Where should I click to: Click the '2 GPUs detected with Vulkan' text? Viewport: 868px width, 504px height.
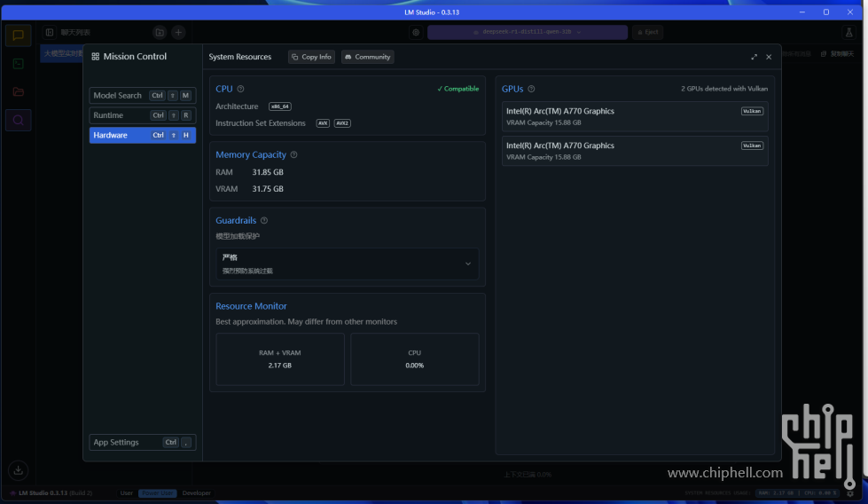tap(724, 89)
